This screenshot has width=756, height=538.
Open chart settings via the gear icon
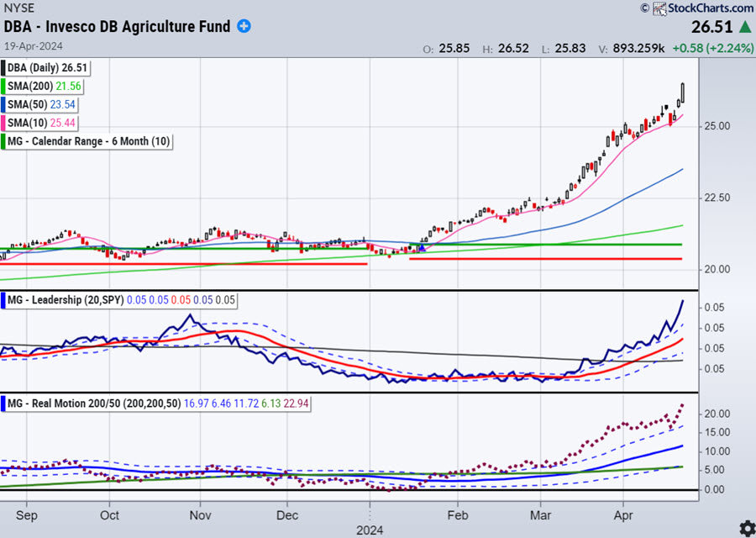click(x=744, y=527)
